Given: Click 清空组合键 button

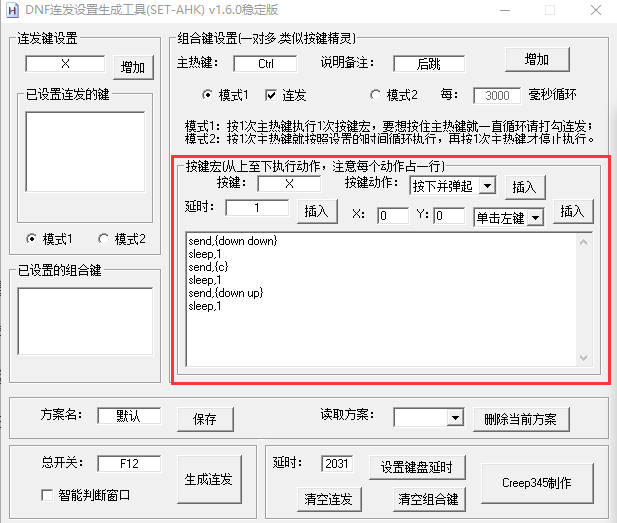Looking at the screenshot, I should (x=429, y=499).
